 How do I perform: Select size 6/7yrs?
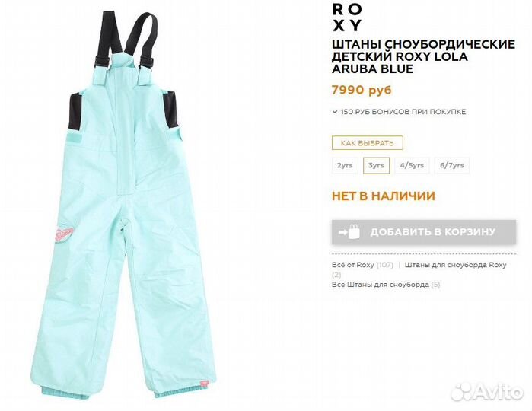[452, 166]
